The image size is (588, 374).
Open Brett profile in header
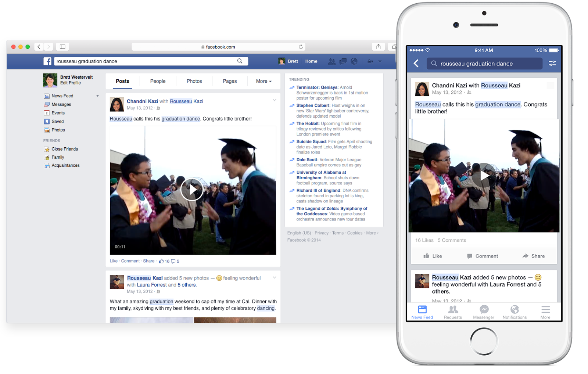pyautogui.click(x=288, y=61)
